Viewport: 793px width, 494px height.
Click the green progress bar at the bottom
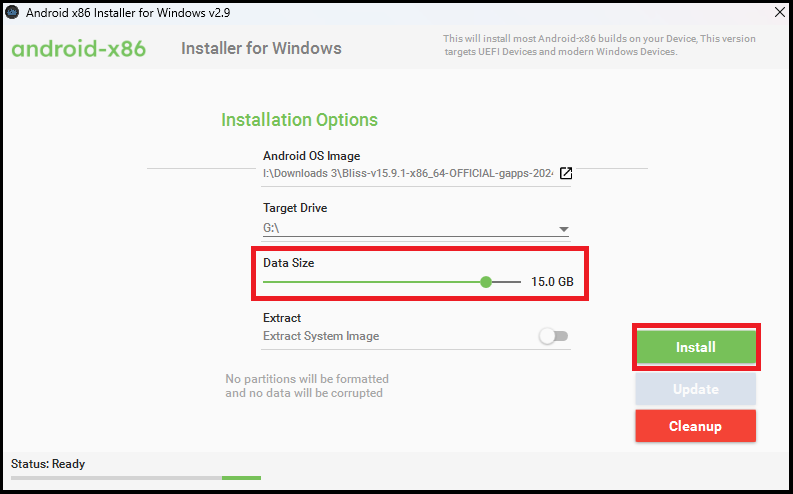click(x=241, y=478)
